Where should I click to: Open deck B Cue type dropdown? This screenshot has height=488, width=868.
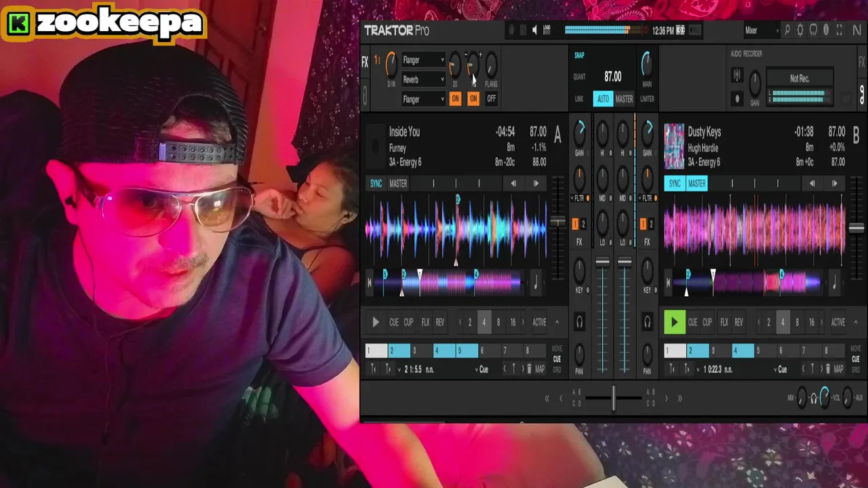tap(780, 369)
